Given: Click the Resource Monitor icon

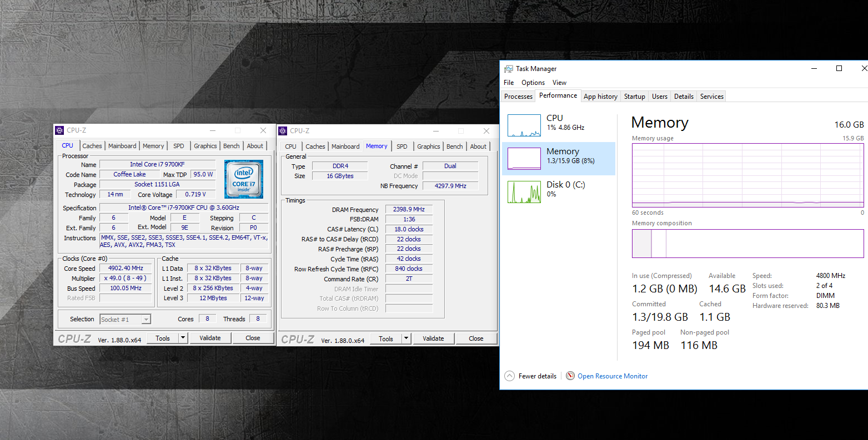Looking at the screenshot, I should [570, 376].
